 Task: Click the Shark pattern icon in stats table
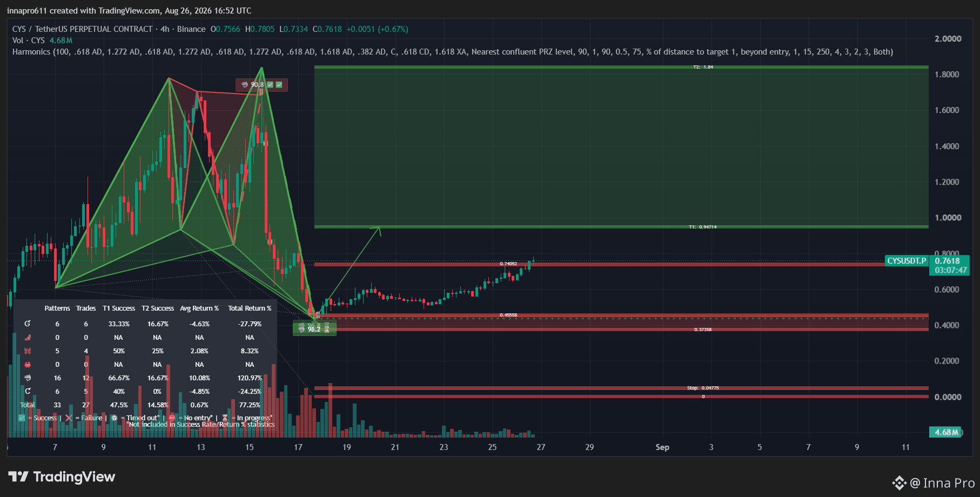[x=28, y=378]
